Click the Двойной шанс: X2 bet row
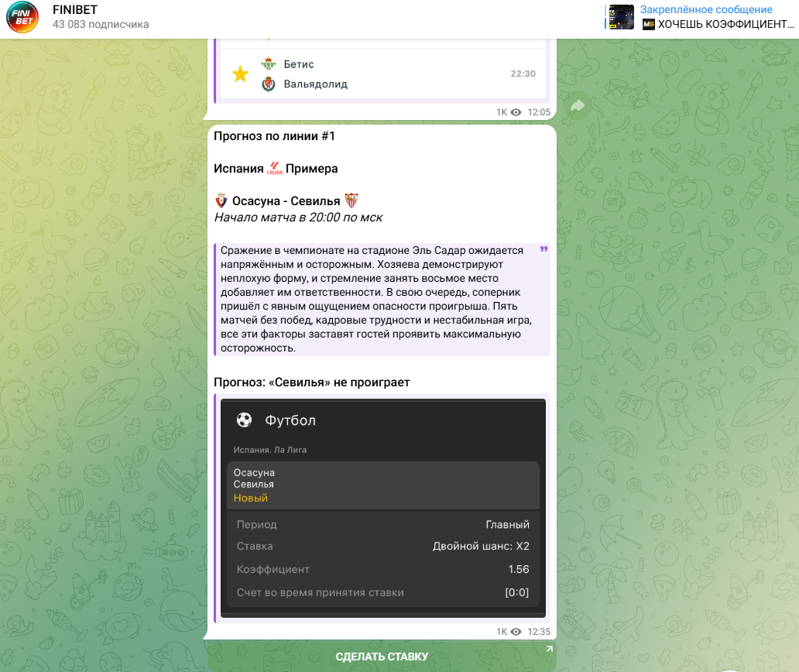 coord(383,547)
